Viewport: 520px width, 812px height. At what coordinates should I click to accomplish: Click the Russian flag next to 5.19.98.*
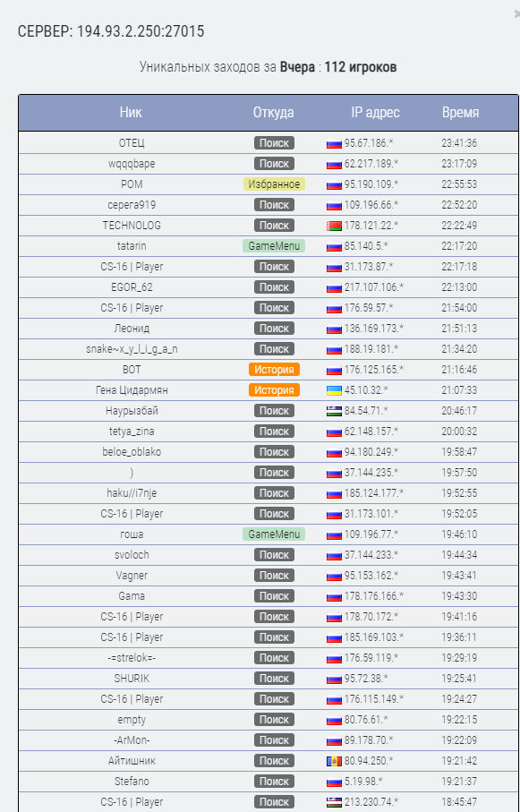pos(334,782)
